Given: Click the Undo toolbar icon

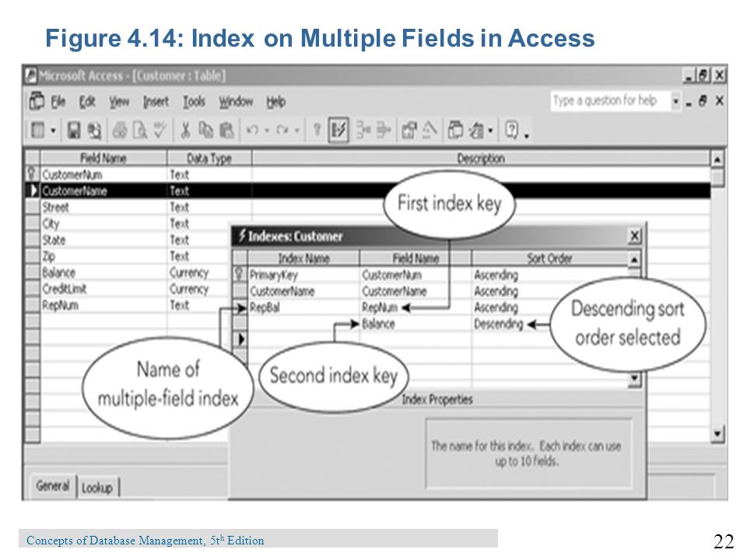Looking at the screenshot, I should pyautogui.click(x=252, y=130).
